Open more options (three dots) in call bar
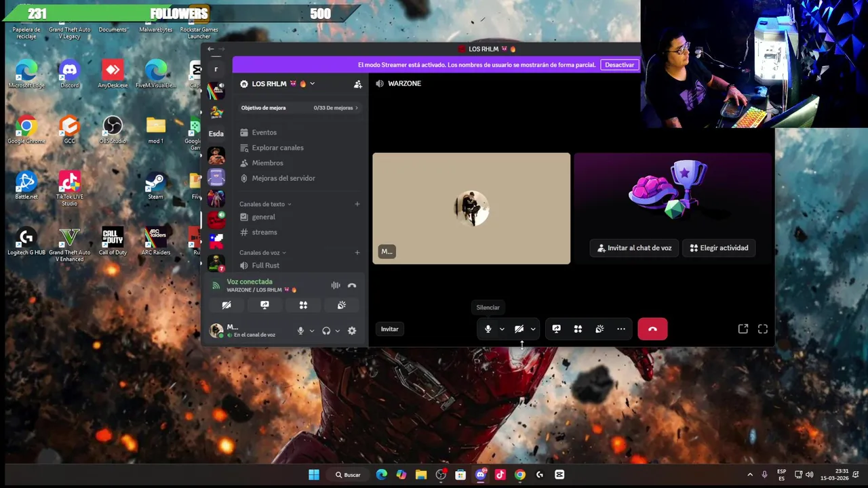 click(621, 329)
